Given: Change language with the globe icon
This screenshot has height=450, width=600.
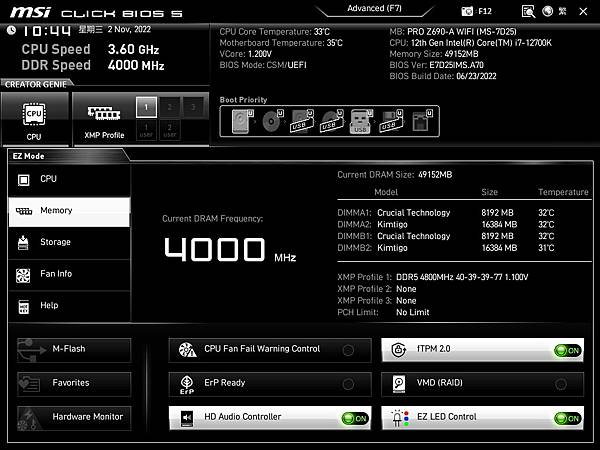Looking at the screenshot, I should tap(548, 11).
